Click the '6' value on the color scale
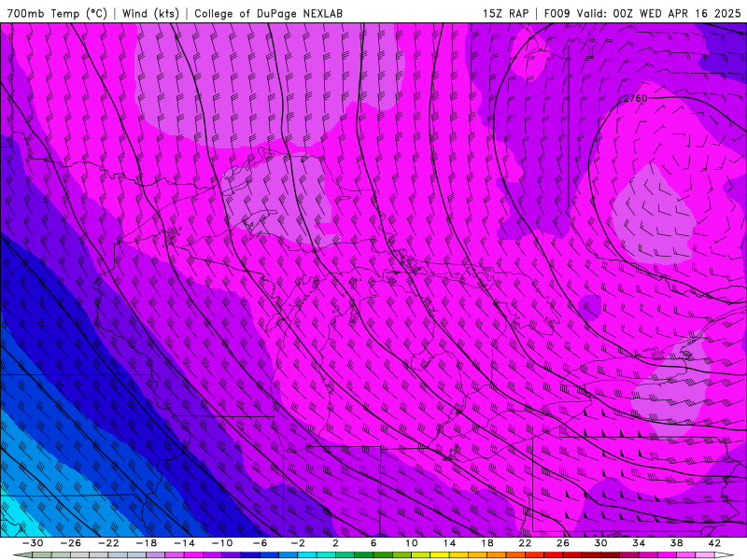Screen dimensions: 747x560 [x=373, y=543]
